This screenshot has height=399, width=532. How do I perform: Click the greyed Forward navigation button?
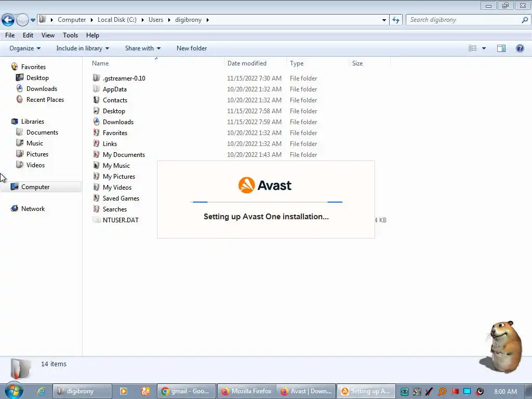click(22, 20)
